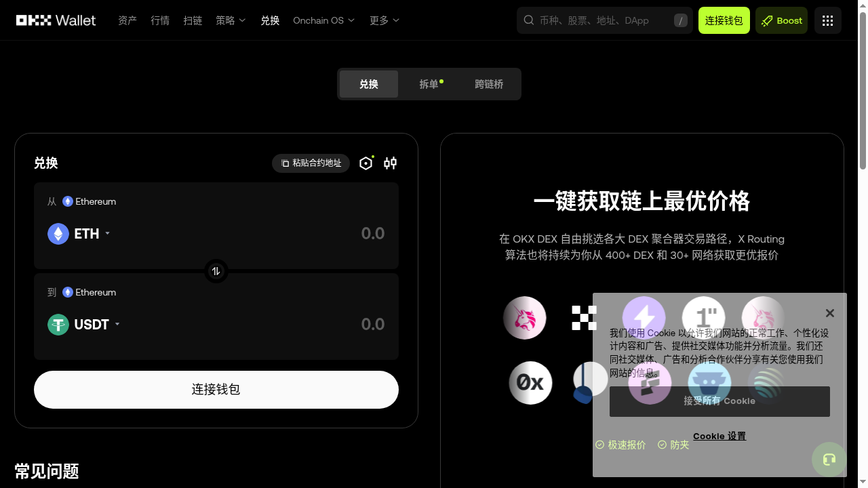Click the Boost button
Screen dimensions: 868x488
coord(782,20)
